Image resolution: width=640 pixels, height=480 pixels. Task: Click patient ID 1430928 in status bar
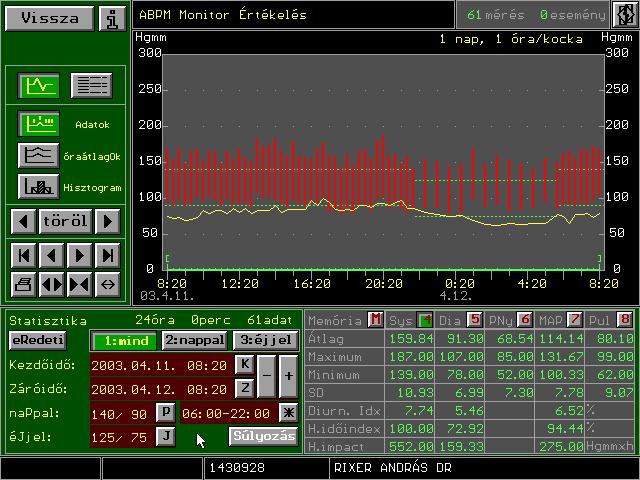[237, 468]
